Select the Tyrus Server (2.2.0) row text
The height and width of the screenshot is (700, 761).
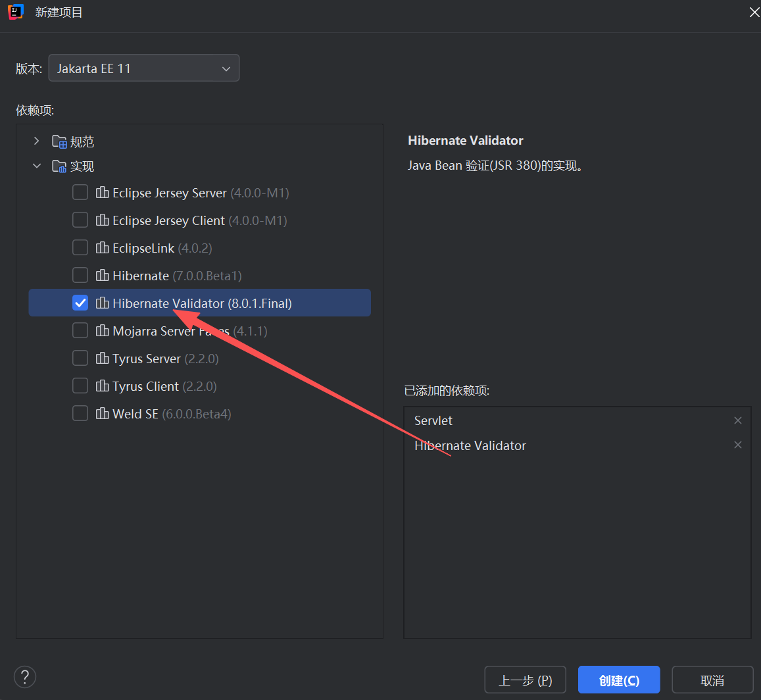coord(166,359)
